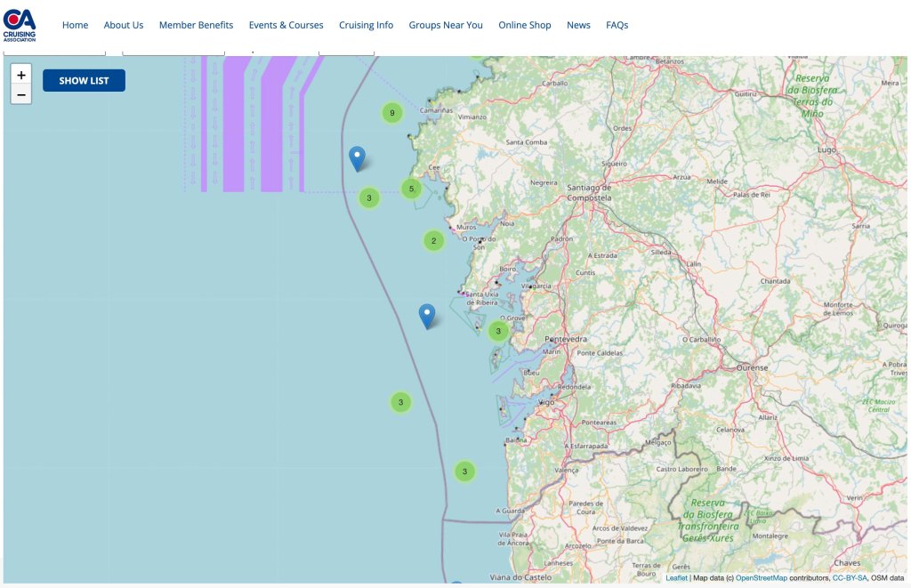Click the cluster marker showing 2 near Muros

click(x=433, y=240)
